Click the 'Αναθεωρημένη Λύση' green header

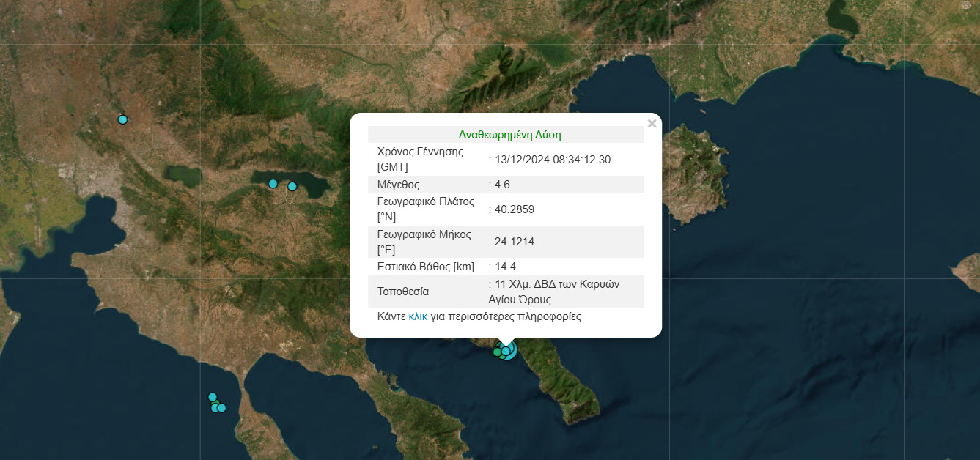point(509,135)
